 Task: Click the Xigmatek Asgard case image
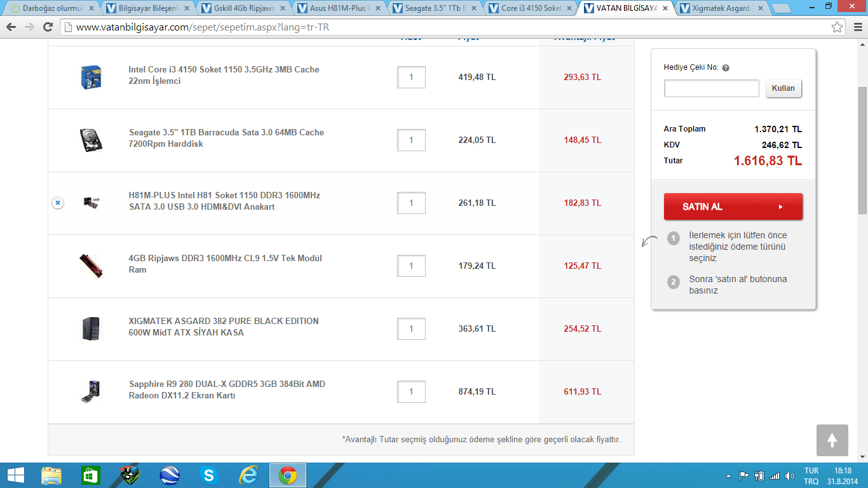click(x=92, y=329)
